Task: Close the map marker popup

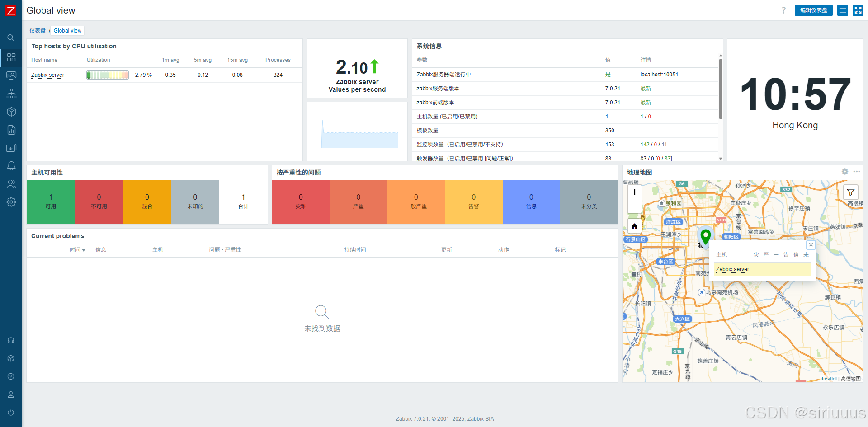Action: pos(811,244)
